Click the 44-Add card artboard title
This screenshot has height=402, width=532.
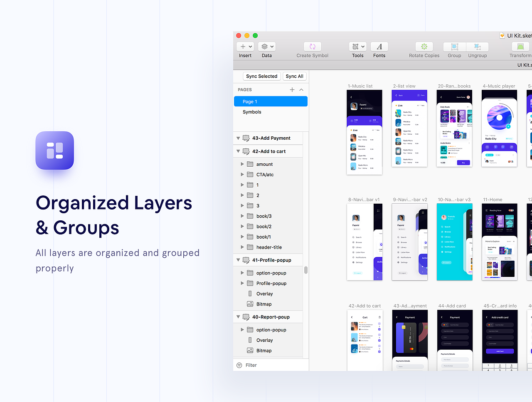[452, 306]
